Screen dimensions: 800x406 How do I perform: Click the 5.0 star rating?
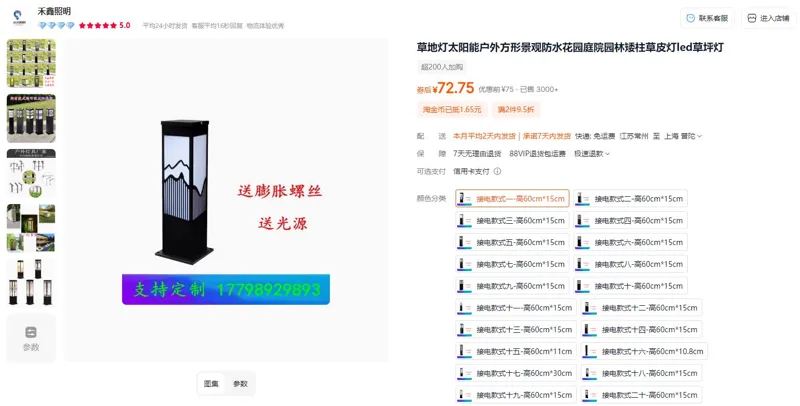[105, 26]
